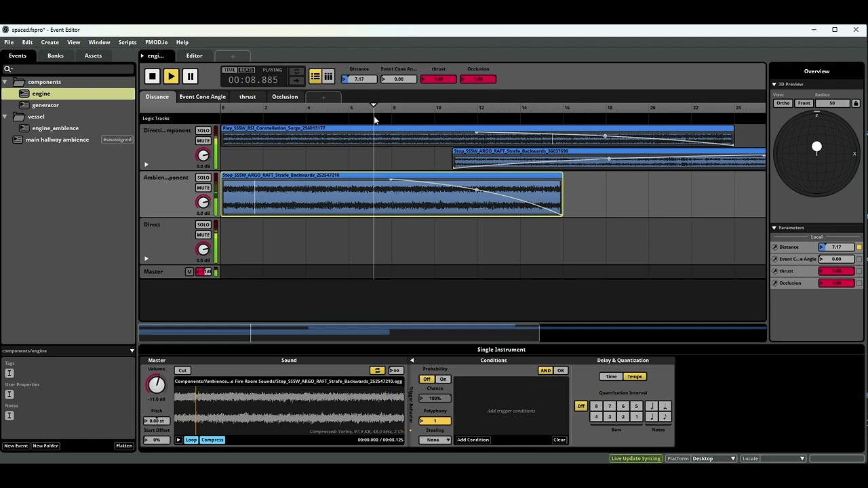The width and height of the screenshot is (868, 488).
Task: Open the Stealing dropdown set to None
Action: [x=435, y=440]
